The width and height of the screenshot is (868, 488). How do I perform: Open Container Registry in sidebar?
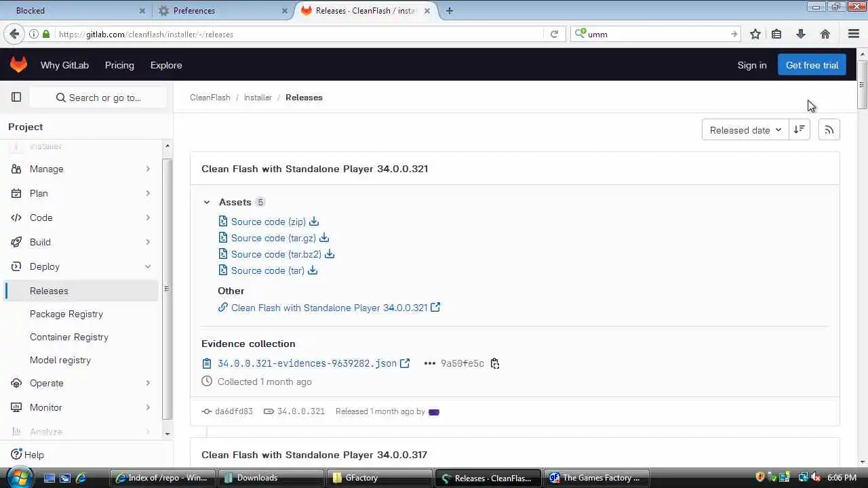coord(69,337)
